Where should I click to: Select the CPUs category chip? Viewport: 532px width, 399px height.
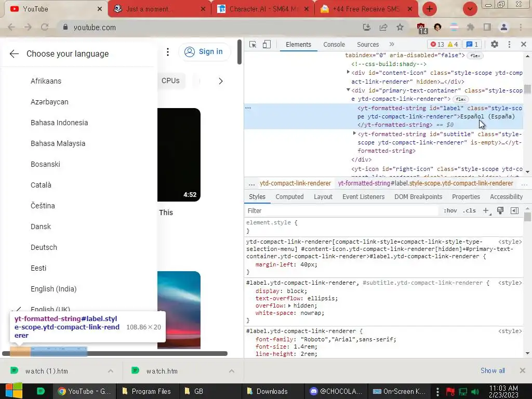click(x=170, y=81)
